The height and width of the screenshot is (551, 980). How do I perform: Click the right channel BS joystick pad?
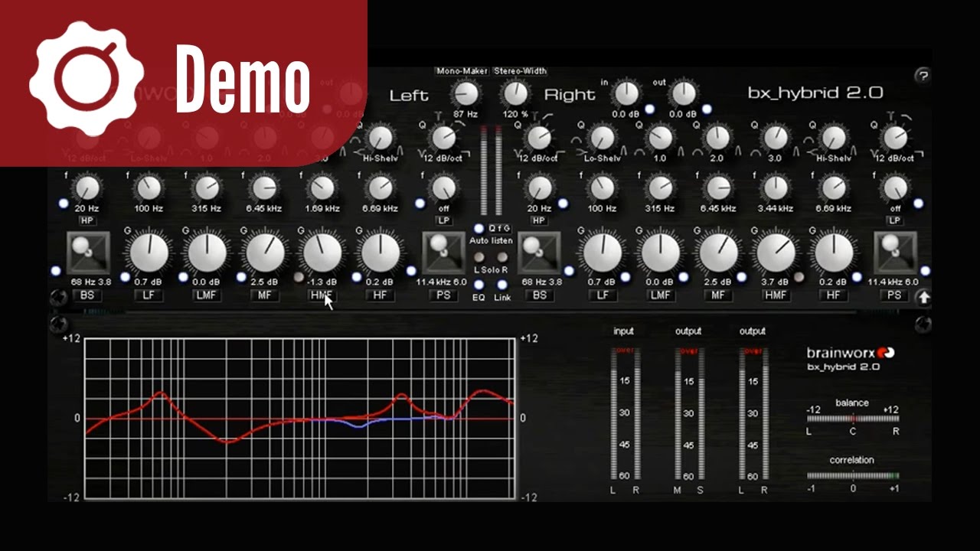pos(541,253)
